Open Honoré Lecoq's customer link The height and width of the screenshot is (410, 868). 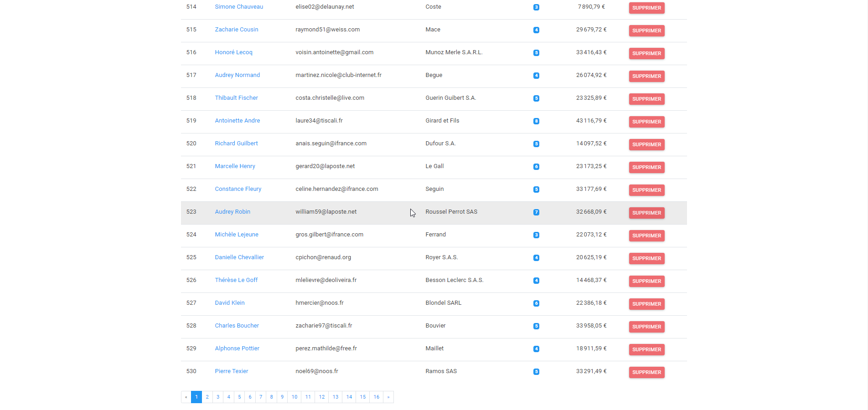point(233,52)
